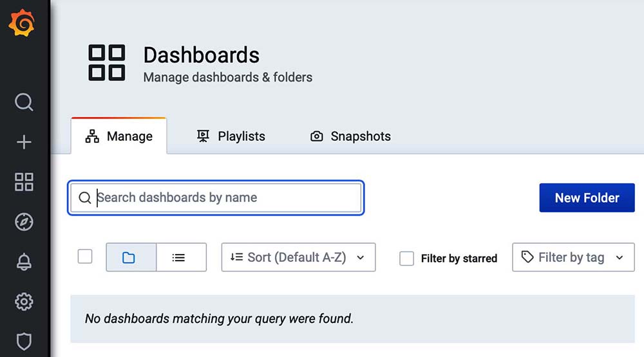644x357 pixels.
Task: Open Dashboards grid icon in sidebar
Action: coord(24,182)
